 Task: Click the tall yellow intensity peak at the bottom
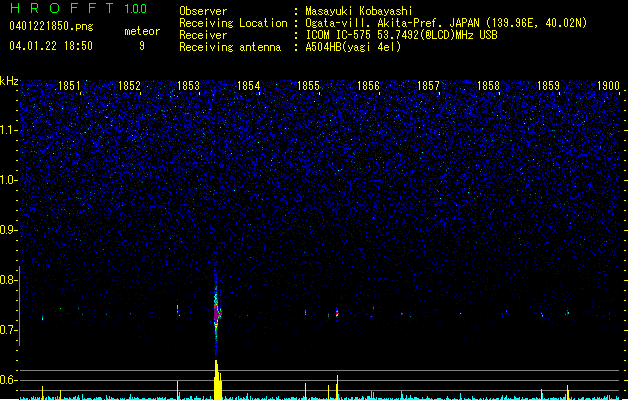click(218, 380)
